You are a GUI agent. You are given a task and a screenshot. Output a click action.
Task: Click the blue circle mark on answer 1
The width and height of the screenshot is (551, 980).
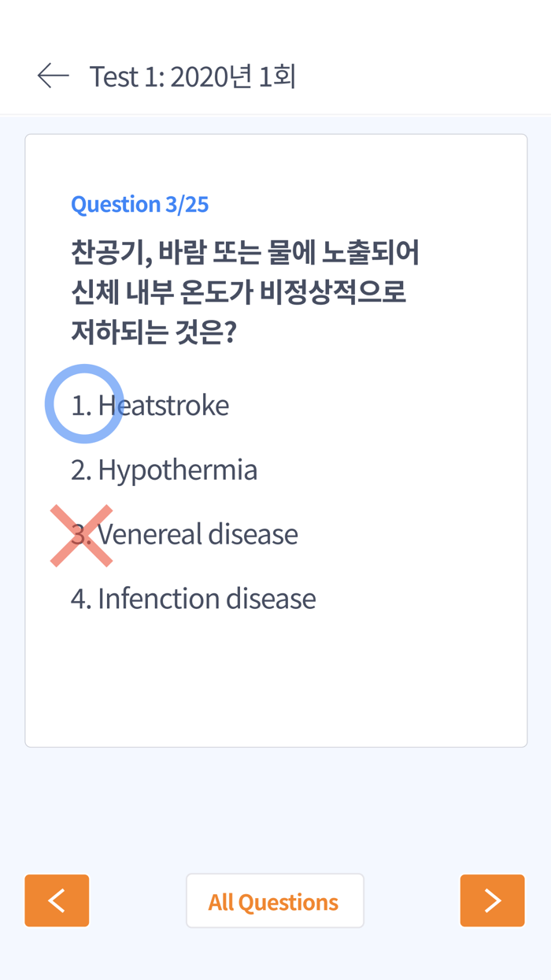(84, 403)
